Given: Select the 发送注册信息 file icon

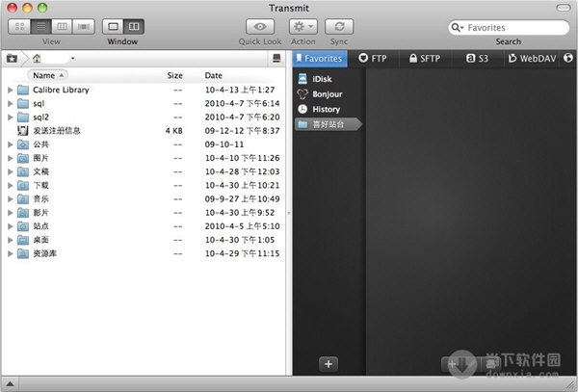Looking at the screenshot, I should pyautogui.click(x=23, y=131).
